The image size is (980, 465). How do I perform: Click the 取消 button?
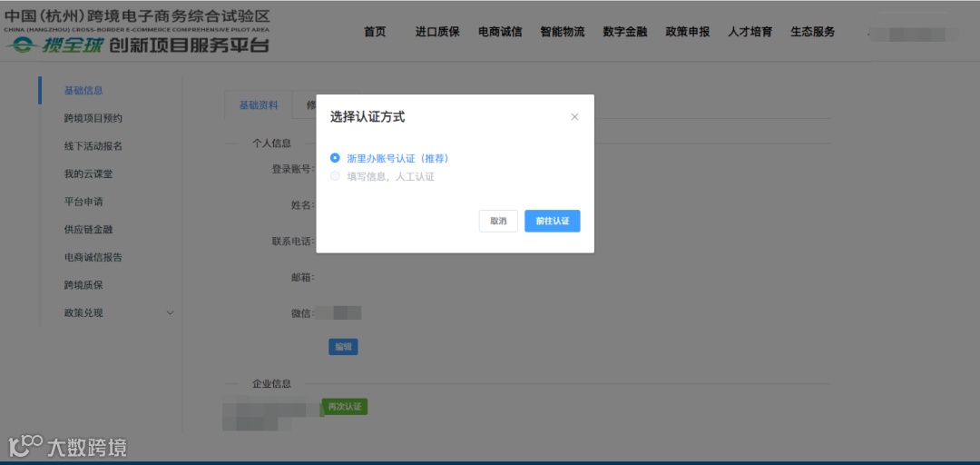coord(498,221)
